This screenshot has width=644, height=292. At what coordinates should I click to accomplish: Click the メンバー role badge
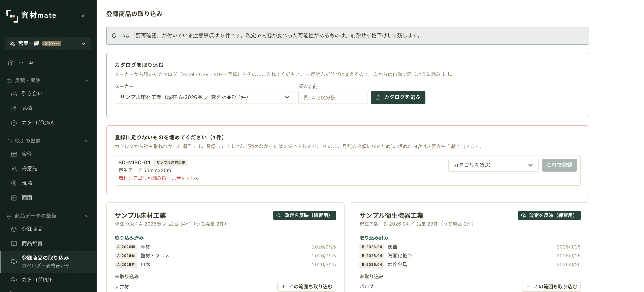[52, 43]
